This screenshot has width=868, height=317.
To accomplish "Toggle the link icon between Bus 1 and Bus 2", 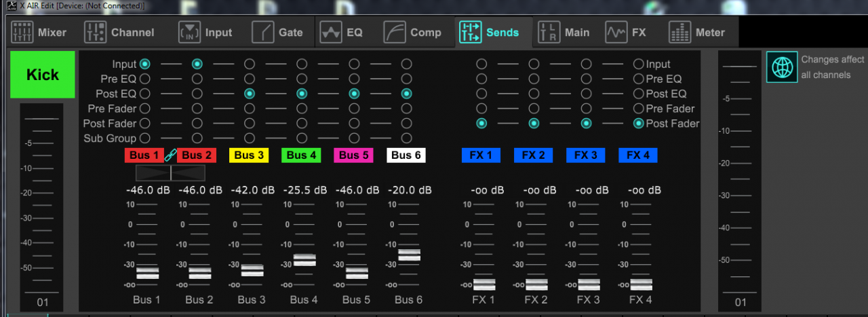I will (170, 155).
